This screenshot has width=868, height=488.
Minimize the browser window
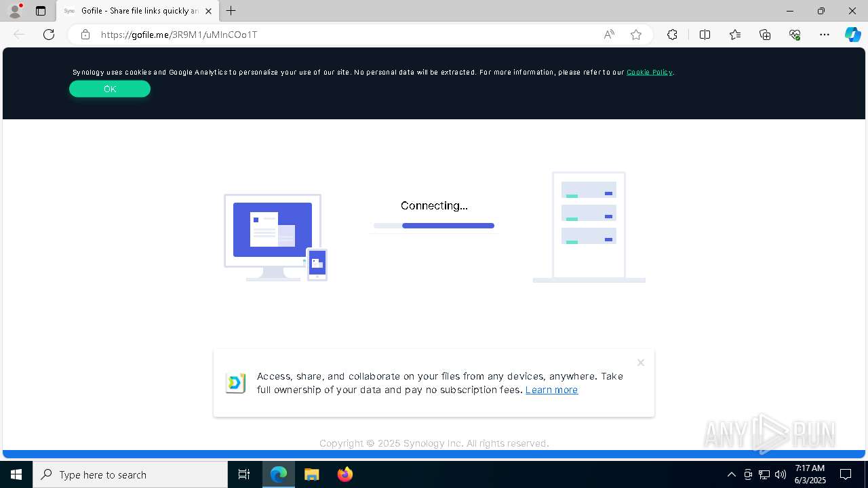click(790, 11)
